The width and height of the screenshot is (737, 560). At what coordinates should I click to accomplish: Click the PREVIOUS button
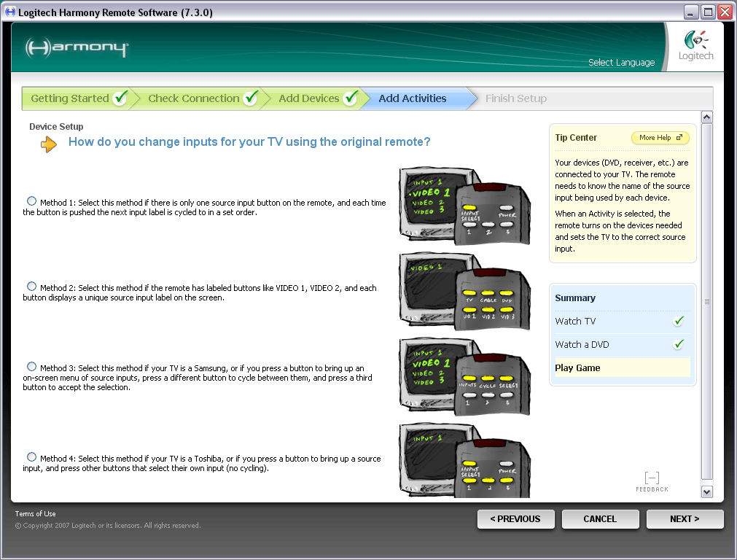(515, 519)
